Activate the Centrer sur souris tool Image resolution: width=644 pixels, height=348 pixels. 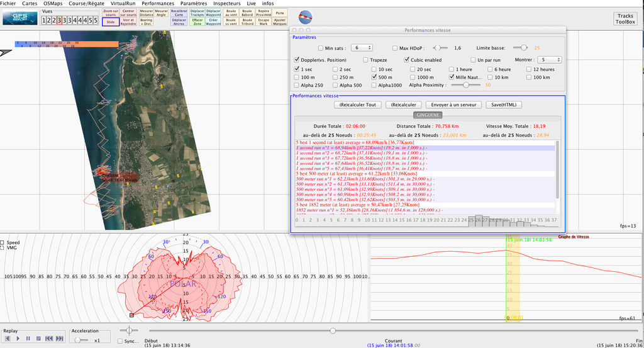[x=128, y=13]
